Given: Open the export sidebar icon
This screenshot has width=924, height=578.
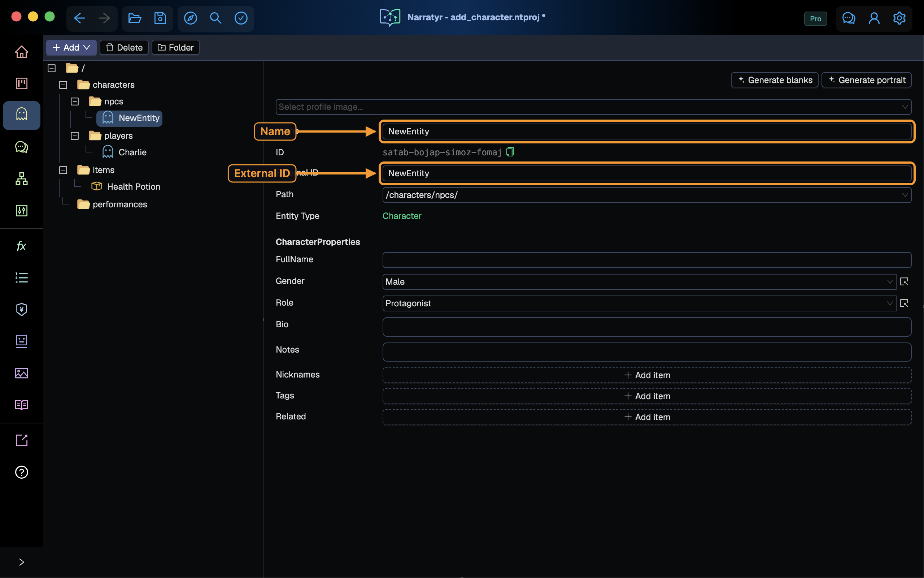Looking at the screenshot, I should pyautogui.click(x=22, y=440).
